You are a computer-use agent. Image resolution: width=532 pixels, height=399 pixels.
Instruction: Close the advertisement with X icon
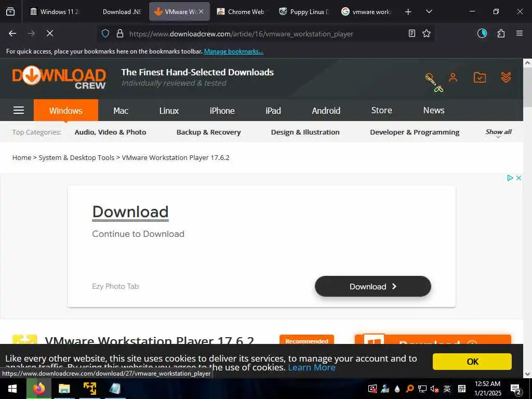tap(518, 178)
